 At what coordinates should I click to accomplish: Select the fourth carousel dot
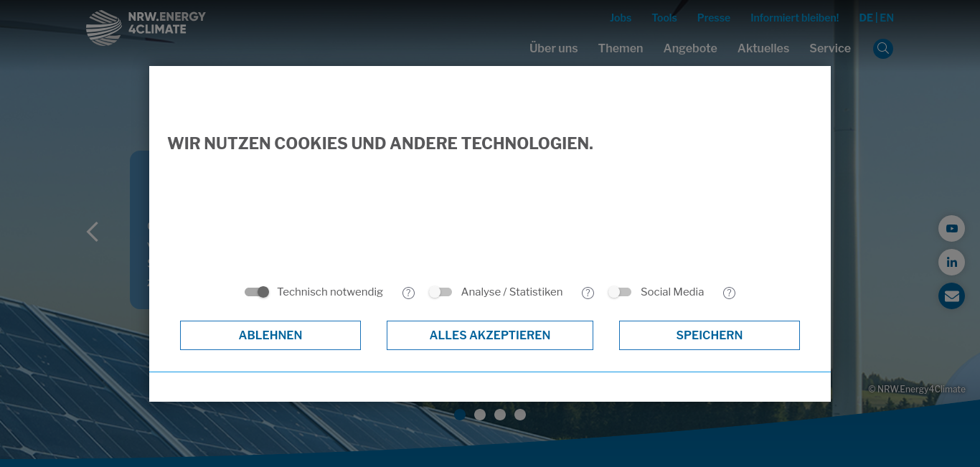point(520,415)
